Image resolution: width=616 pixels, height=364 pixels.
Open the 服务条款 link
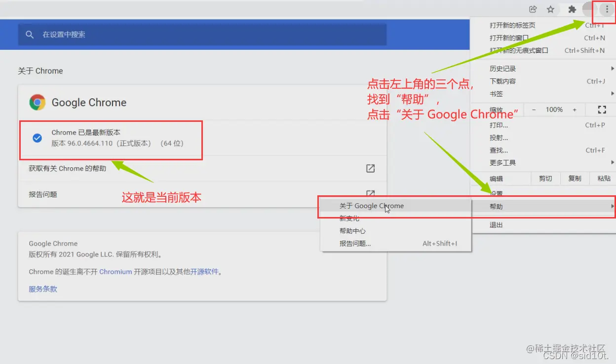coord(42,289)
